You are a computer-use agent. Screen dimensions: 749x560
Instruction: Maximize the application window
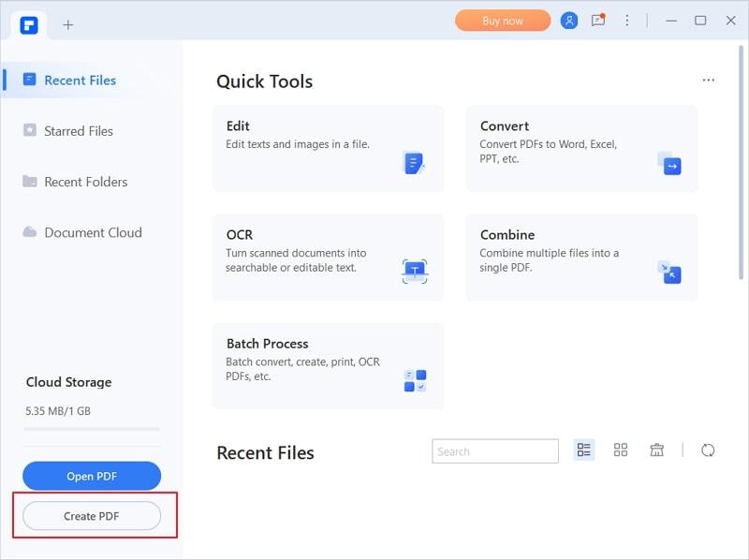[x=700, y=21]
